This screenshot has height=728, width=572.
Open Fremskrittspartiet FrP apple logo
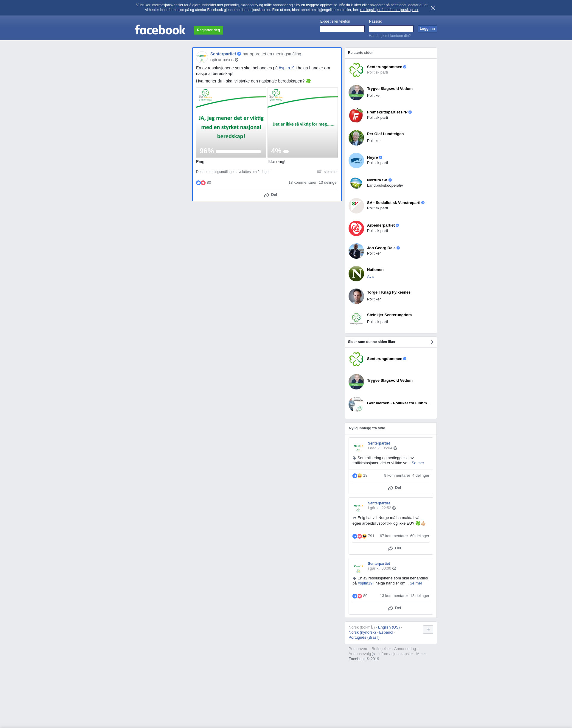click(x=356, y=115)
